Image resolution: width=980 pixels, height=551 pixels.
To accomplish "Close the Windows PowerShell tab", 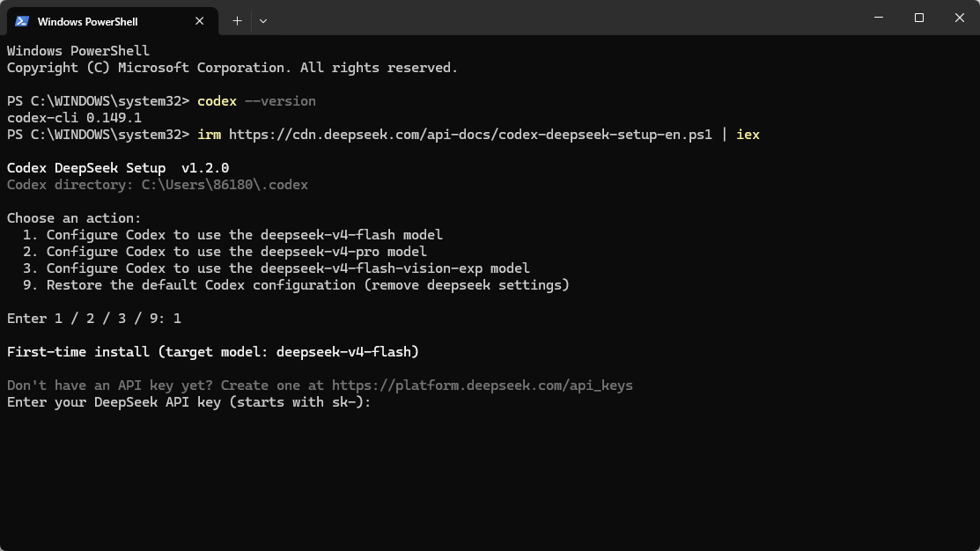I will pos(199,21).
